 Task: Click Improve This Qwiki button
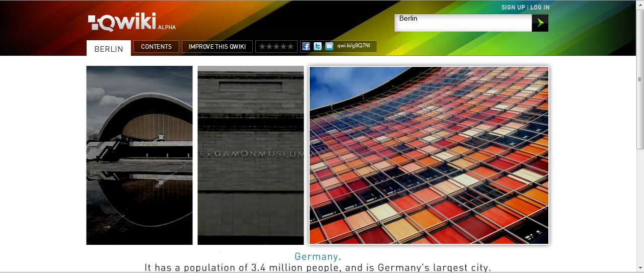pos(217,47)
